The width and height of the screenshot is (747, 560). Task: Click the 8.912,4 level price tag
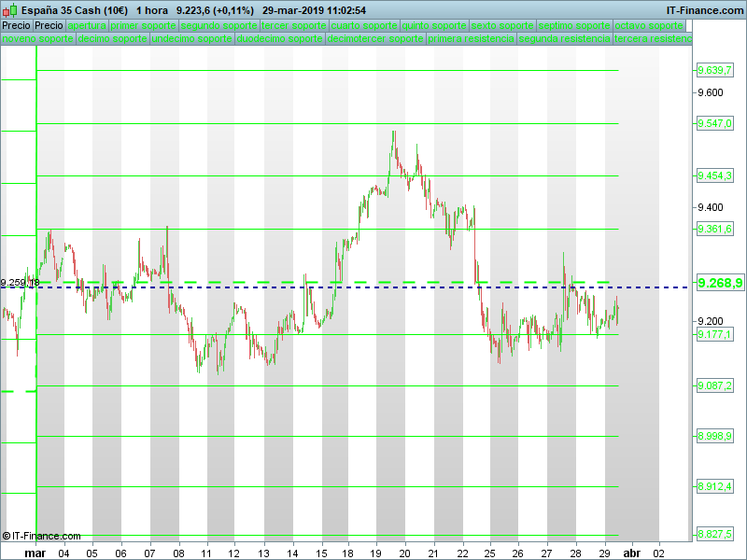(714, 486)
